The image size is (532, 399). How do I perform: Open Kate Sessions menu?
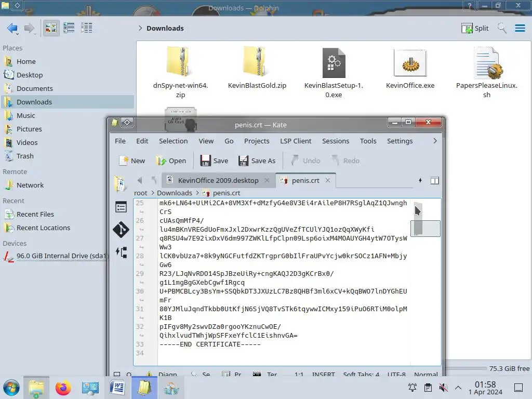pyautogui.click(x=336, y=141)
